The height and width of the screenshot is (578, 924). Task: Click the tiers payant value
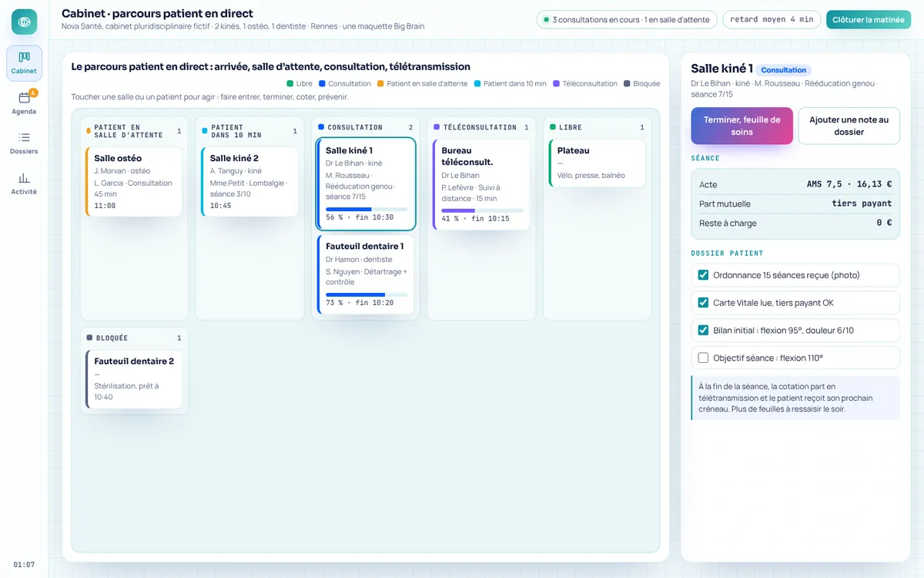pyautogui.click(x=862, y=203)
